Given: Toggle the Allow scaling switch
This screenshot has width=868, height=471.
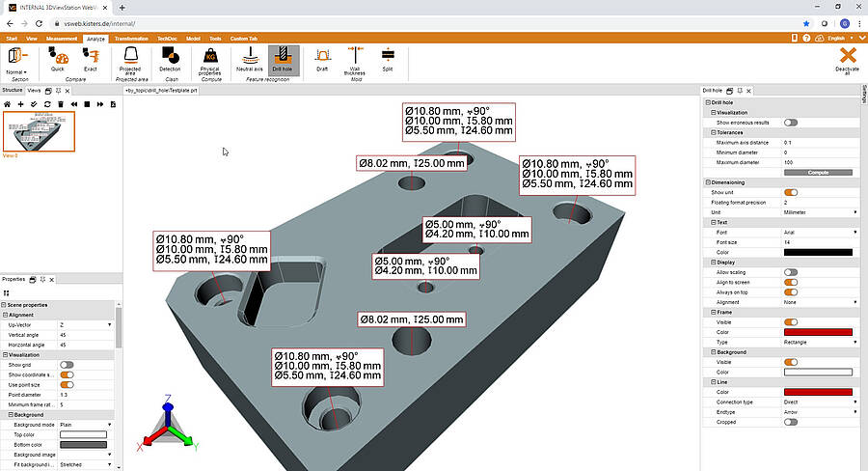Looking at the screenshot, I should coord(791,272).
